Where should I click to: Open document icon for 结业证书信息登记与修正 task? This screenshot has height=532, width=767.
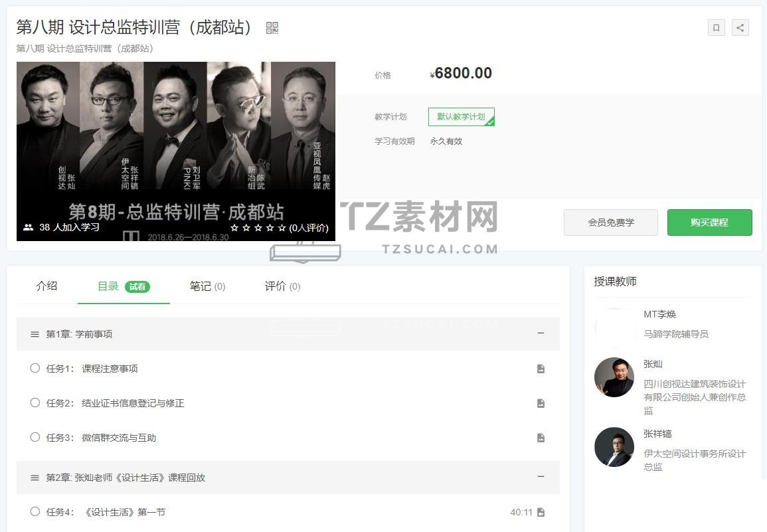pos(541,403)
